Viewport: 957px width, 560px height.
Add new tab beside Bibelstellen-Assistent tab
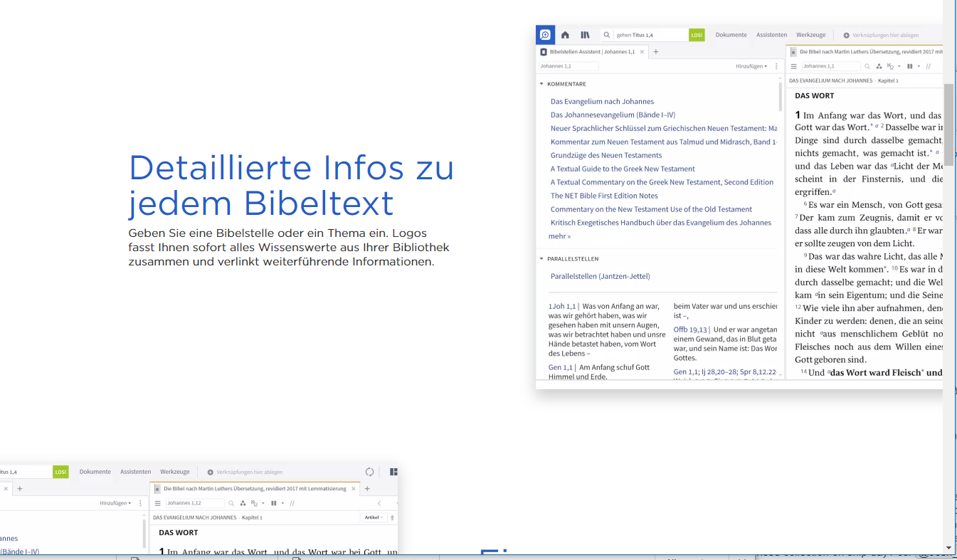pos(656,52)
